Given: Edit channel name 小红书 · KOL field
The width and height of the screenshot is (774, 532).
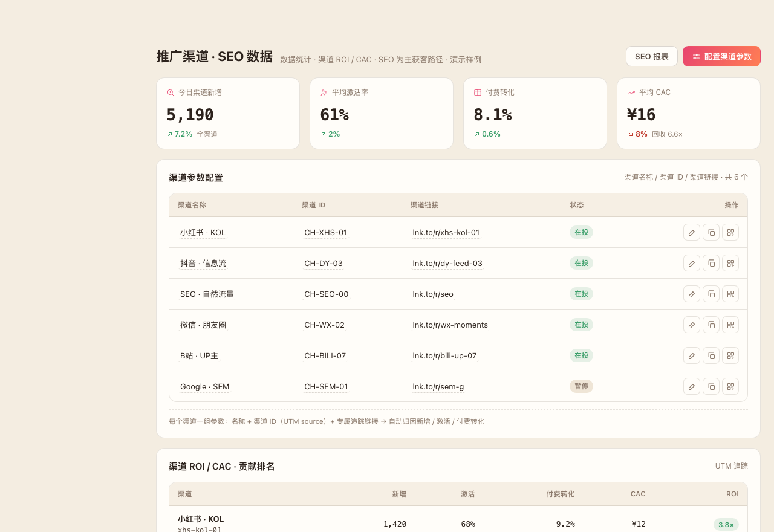Looking at the screenshot, I should tap(203, 233).
